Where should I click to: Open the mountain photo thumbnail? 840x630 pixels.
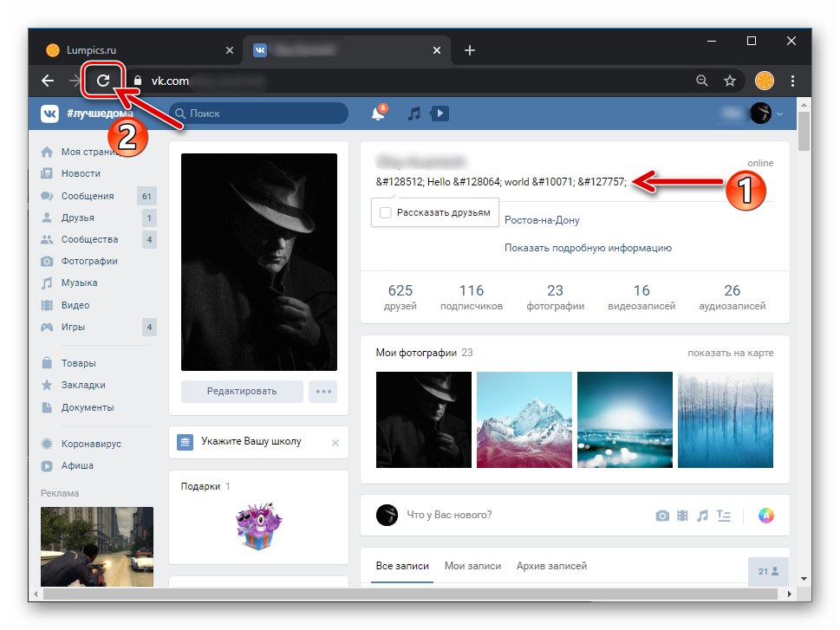pyautogui.click(x=524, y=420)
